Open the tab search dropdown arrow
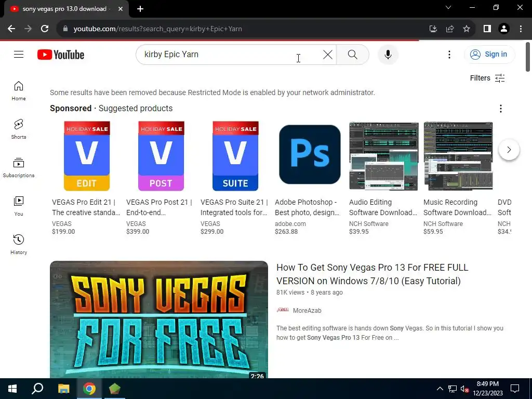This screenshot has height=399, width=532. [448, 7]
